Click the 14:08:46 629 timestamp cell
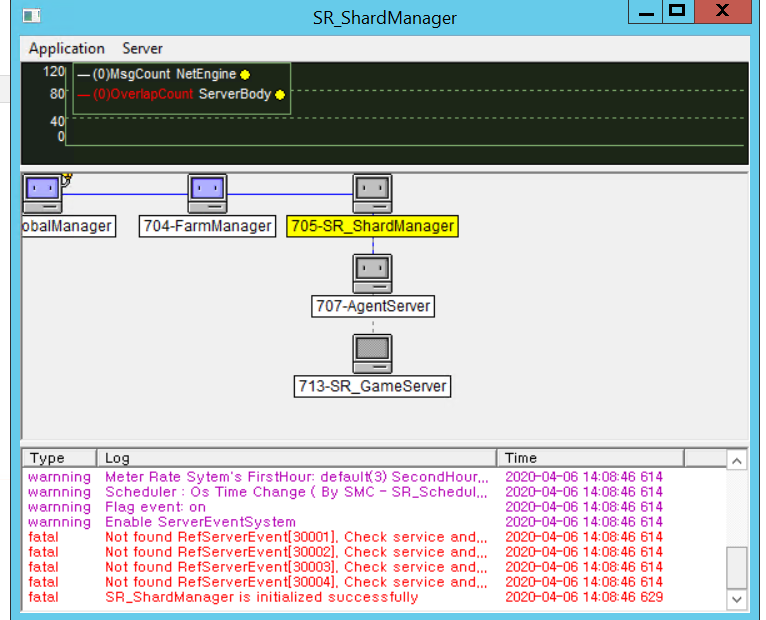The width and height of the screenshot is (766, 620). click(x=584, y=597)
